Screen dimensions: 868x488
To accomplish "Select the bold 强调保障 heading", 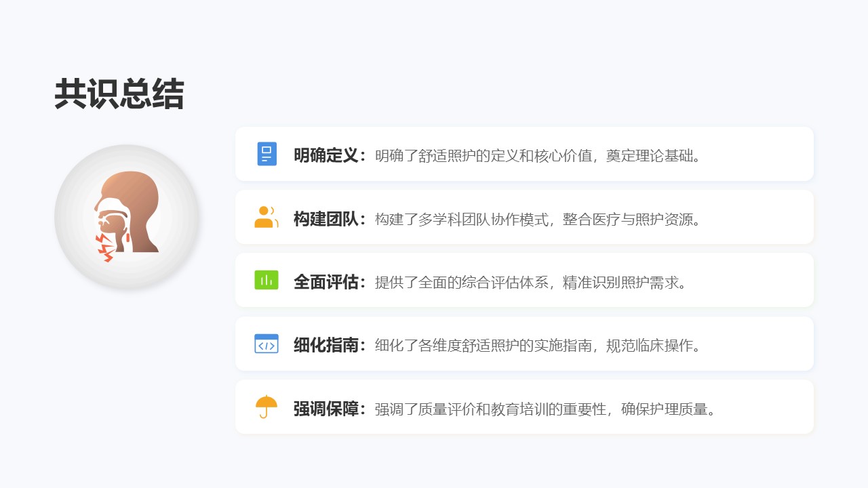I will point(325,409).
